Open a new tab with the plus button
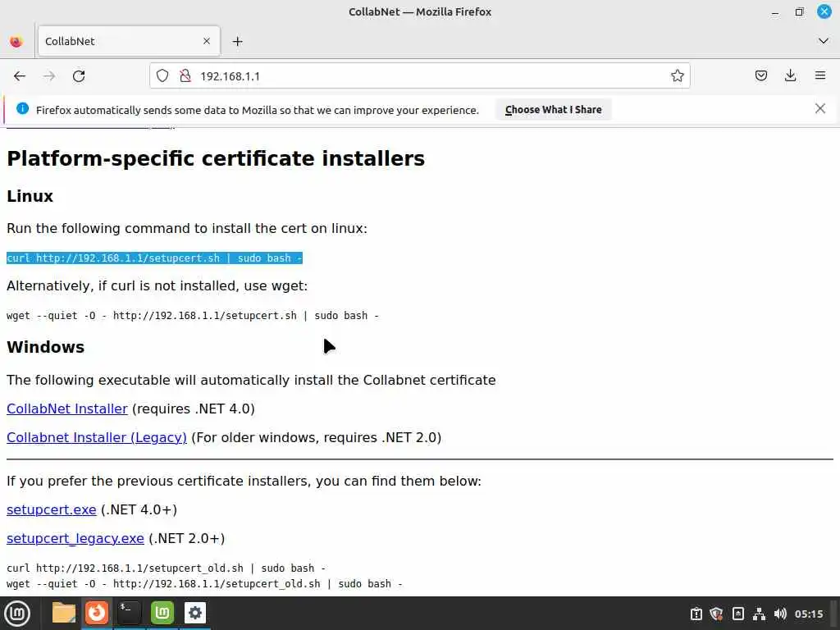 [238, 41]
